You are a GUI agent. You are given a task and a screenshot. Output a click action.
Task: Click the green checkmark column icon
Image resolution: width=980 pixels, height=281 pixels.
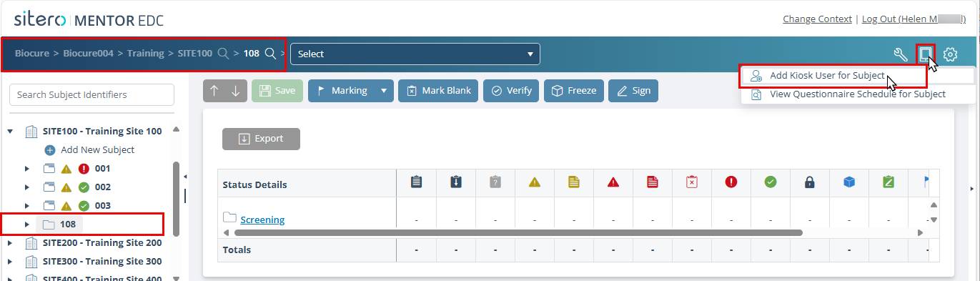pyautogui.click(x=770, y=182)
